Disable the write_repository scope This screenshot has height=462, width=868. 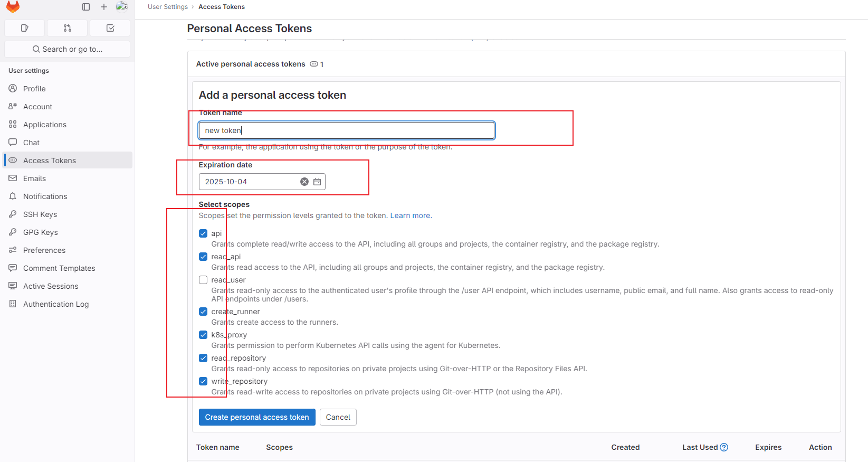[203, 381]
